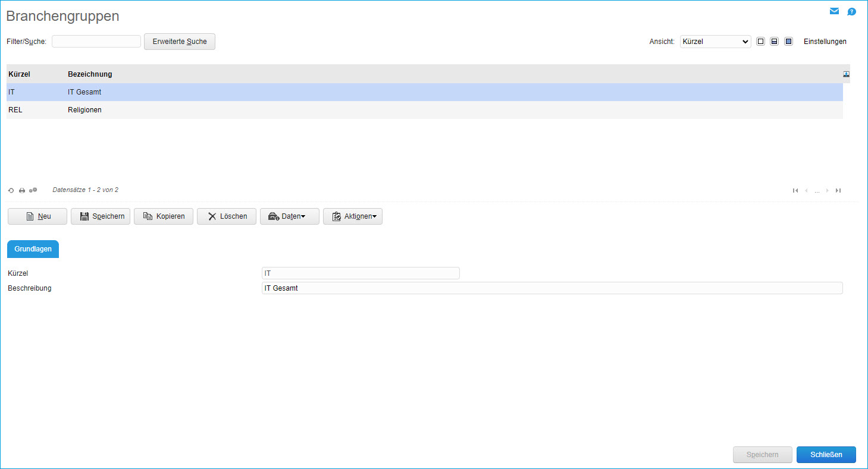Screen dimensions: 868x469
Task: Expand the Aktionen dropdown button
Action: (353, 216)
